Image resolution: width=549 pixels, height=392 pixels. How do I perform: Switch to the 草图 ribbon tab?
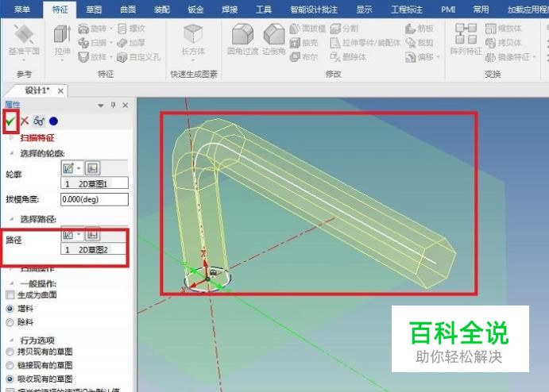94,10
